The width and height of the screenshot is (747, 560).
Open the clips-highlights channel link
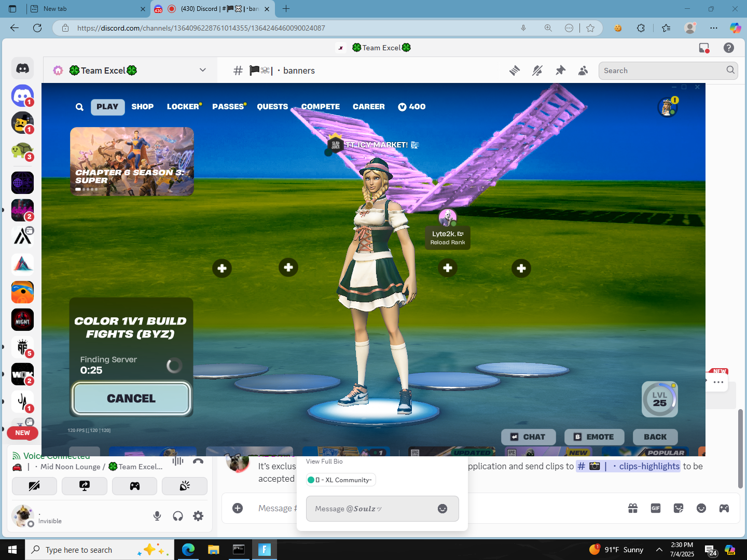coord(628,466)
